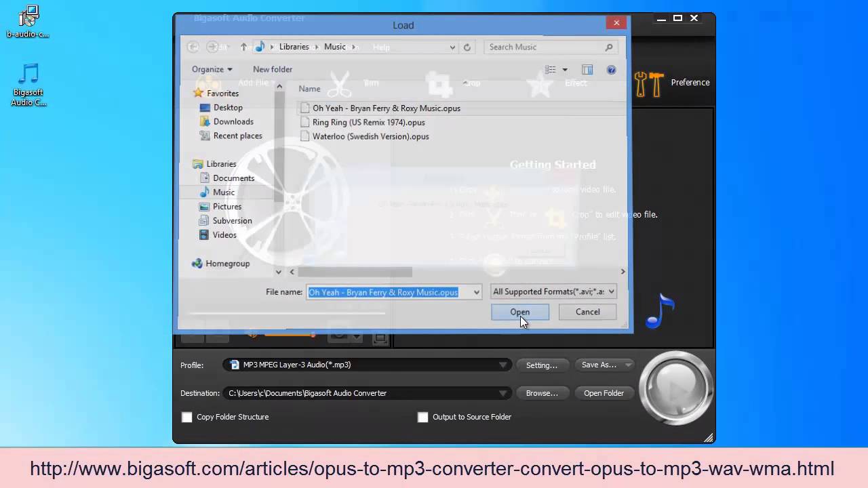Select Music library in sidebar
The height and width of the screenshot is (488, 868).
224,192
